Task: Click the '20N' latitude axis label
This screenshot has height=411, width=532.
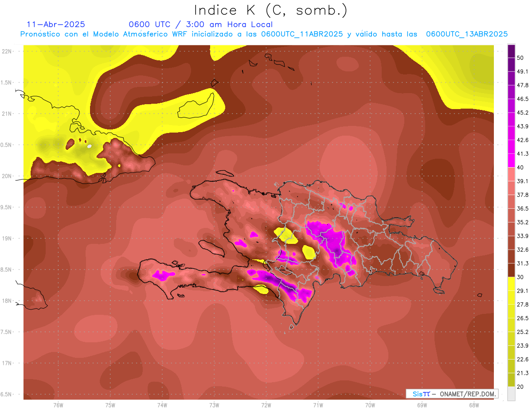Action: [x=7, y=176]
